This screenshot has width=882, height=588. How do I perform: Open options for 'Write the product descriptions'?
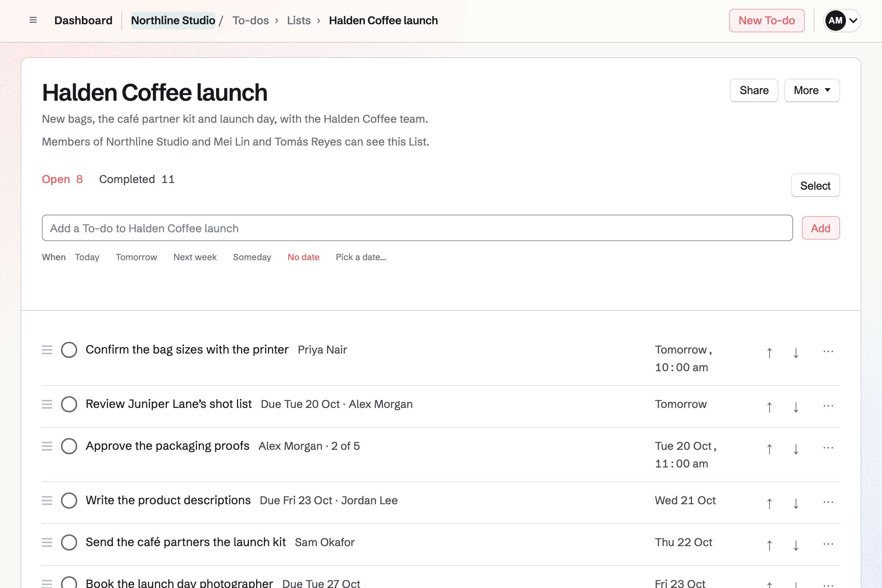828,502
